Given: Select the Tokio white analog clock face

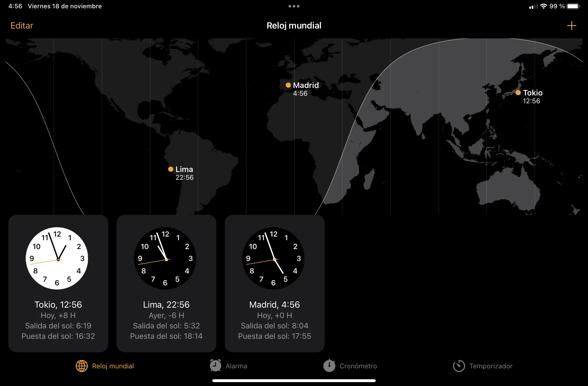Looking at the screenshot, I should 57,258.
